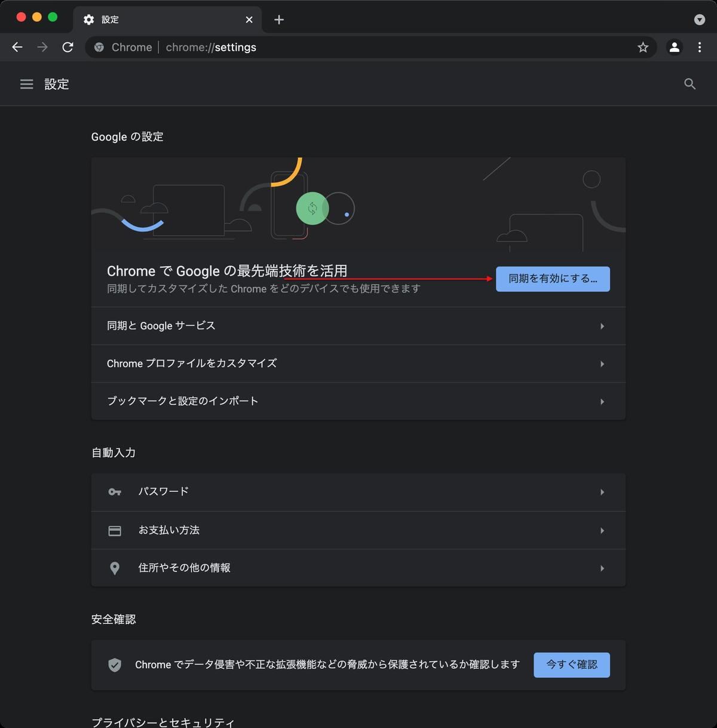
Task: Click the safety check description text
Action: click(327, 665)
